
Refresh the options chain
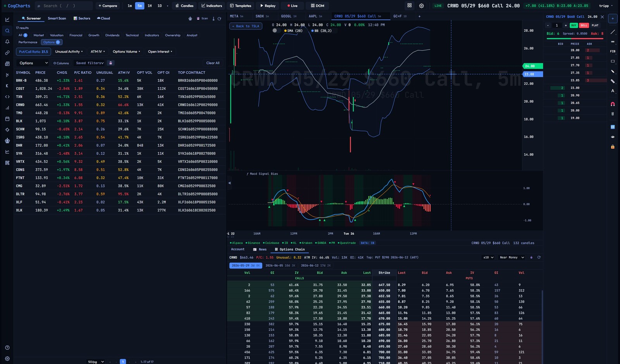click(539, 257)
